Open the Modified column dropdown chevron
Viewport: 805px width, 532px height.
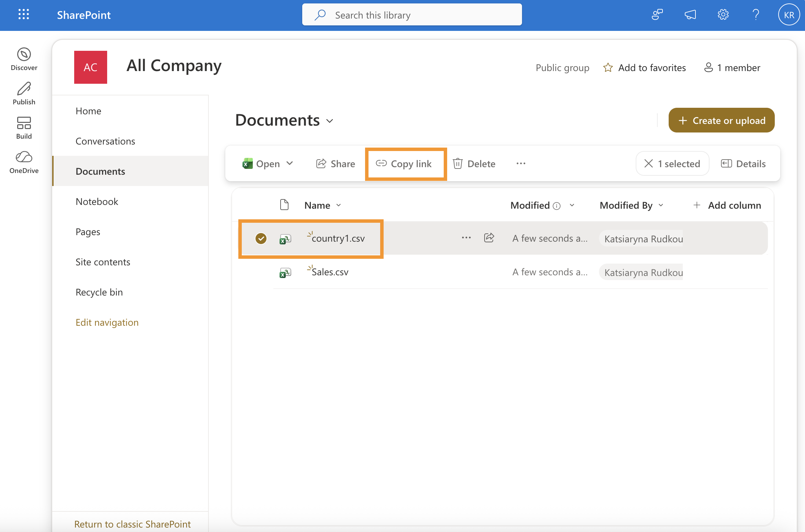(x=572, y=205)
